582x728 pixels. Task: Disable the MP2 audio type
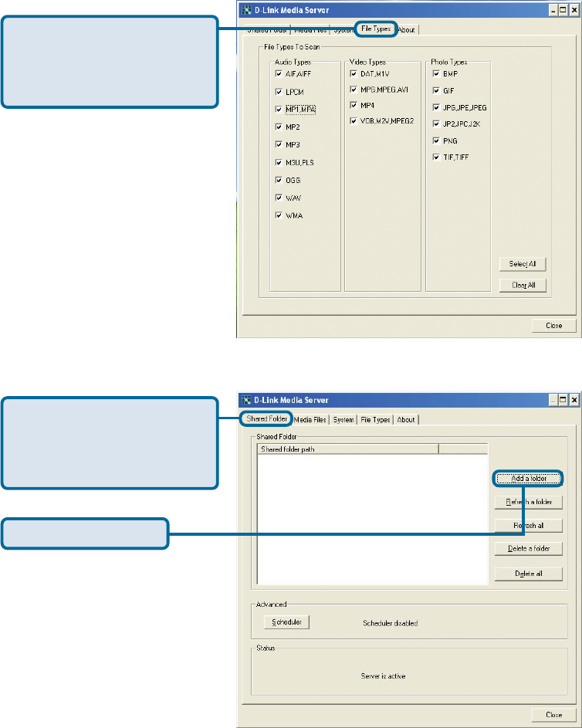(279, 127)
